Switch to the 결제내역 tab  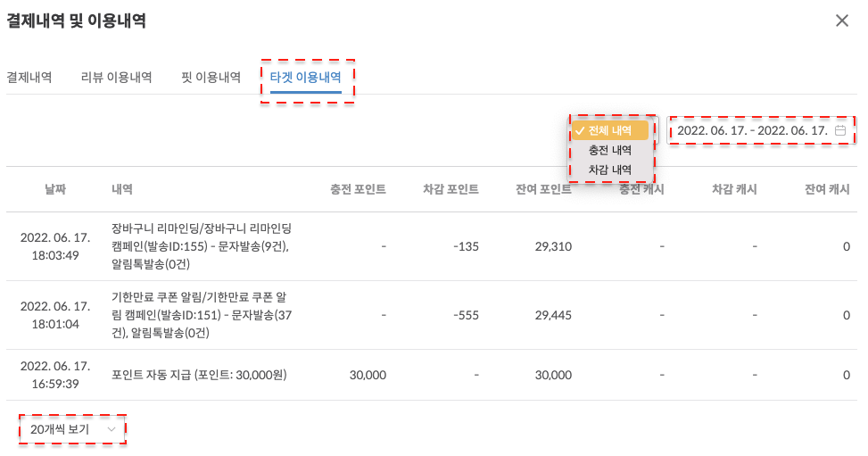click(x=29, y=78)
